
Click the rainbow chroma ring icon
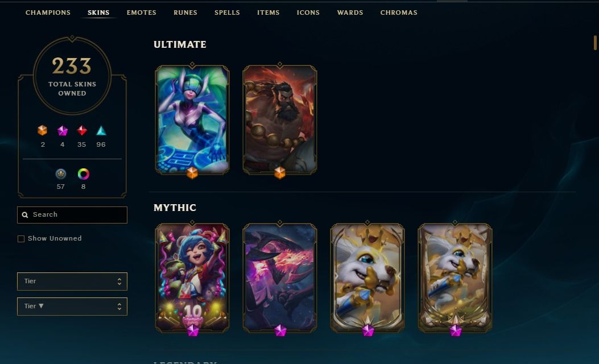pyautogui.click(x=83, y=174)
